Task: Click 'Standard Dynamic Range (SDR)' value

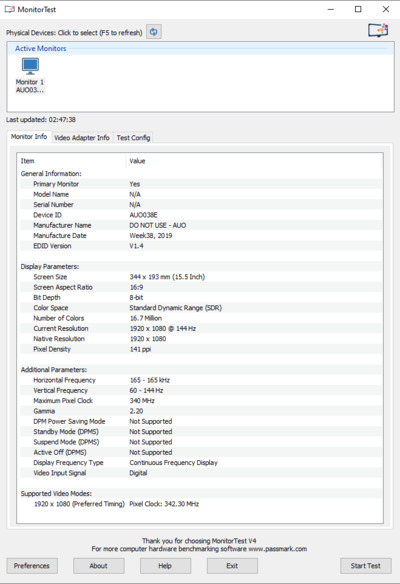Action: click(175, 308)
